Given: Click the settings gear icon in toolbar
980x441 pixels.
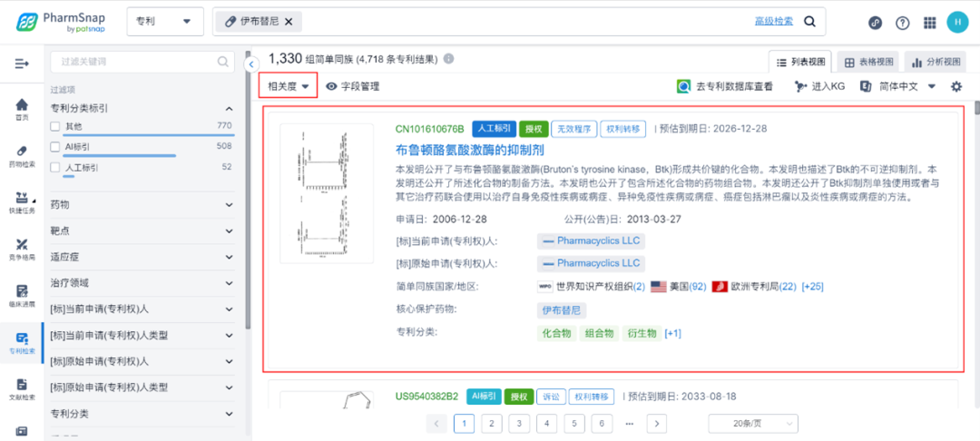Looking at the screenshot, I should (x=955, y=86).
